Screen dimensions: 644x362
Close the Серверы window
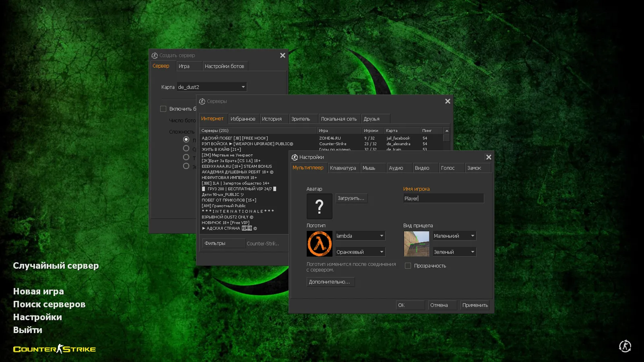coord(447,101)
